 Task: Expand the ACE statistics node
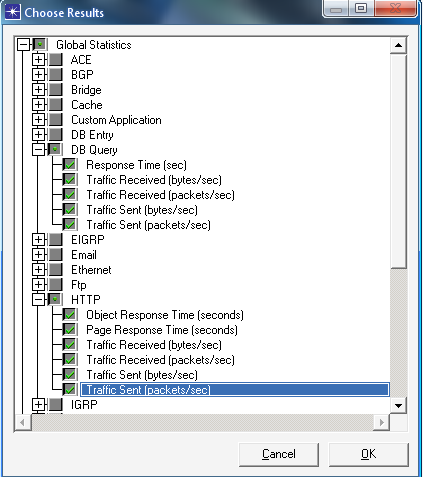click(38, 60)
